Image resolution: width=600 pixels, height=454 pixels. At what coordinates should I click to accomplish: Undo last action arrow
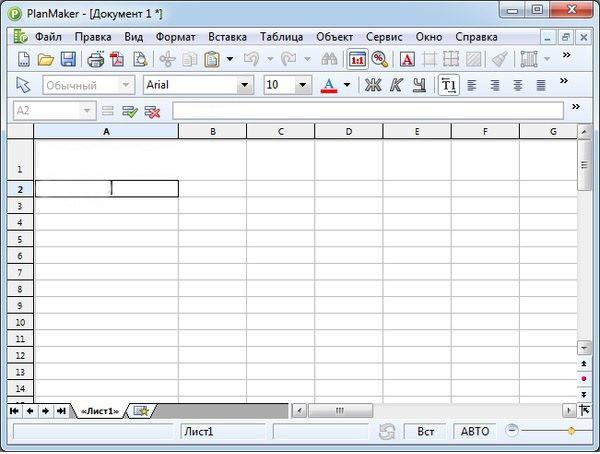pos(251,59)
